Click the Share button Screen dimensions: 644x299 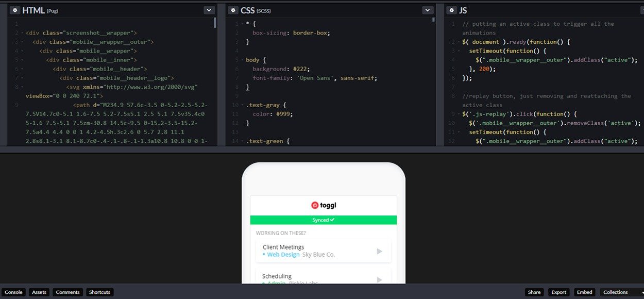(534, 292)
